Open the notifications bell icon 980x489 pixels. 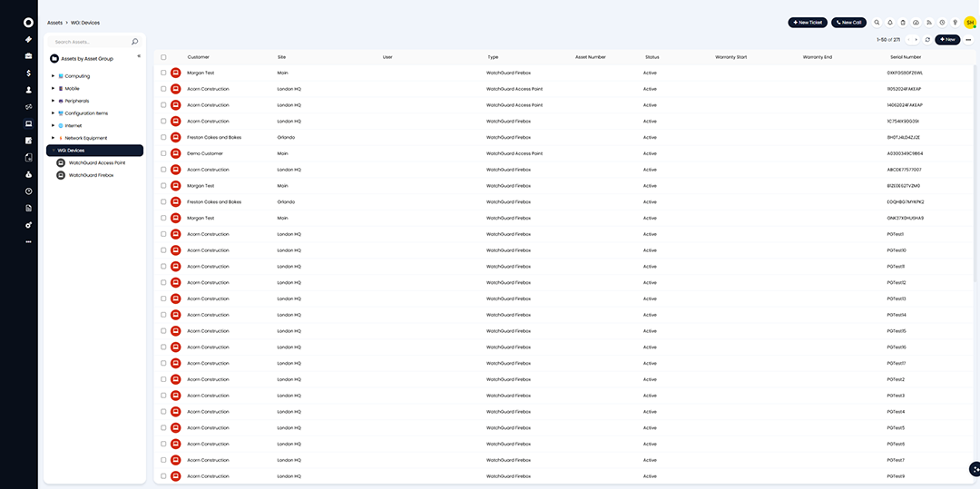coord(889,22)
